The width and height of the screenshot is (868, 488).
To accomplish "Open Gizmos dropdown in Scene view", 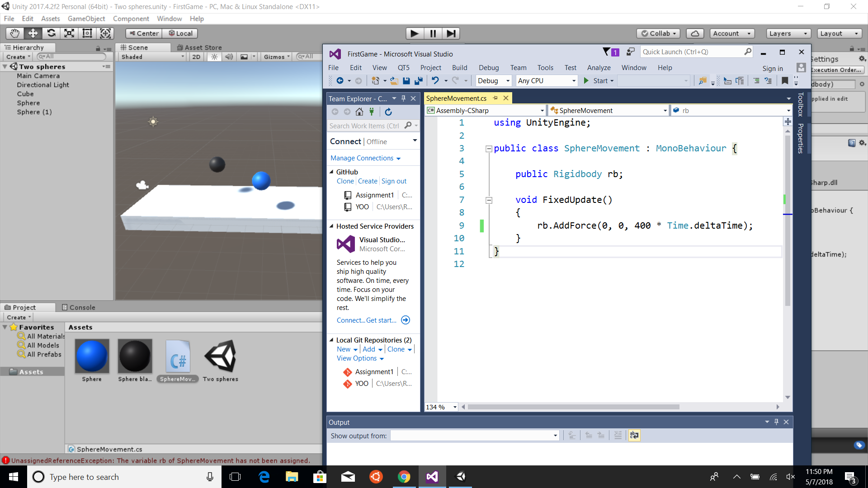I will pos(277,56).
